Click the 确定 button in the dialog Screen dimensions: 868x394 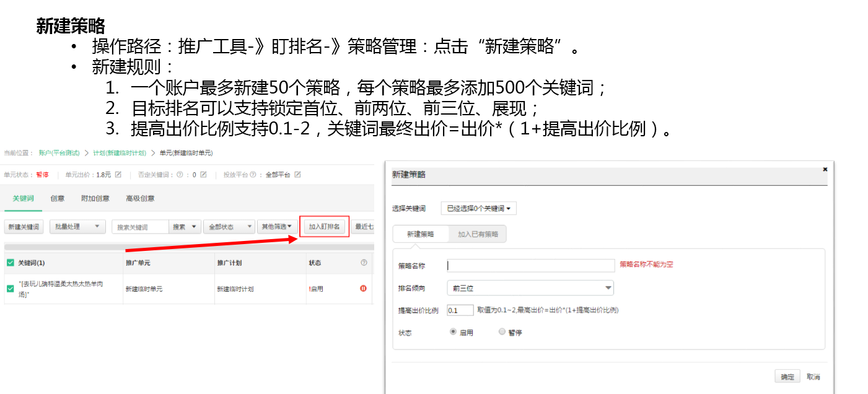[787, 377]
